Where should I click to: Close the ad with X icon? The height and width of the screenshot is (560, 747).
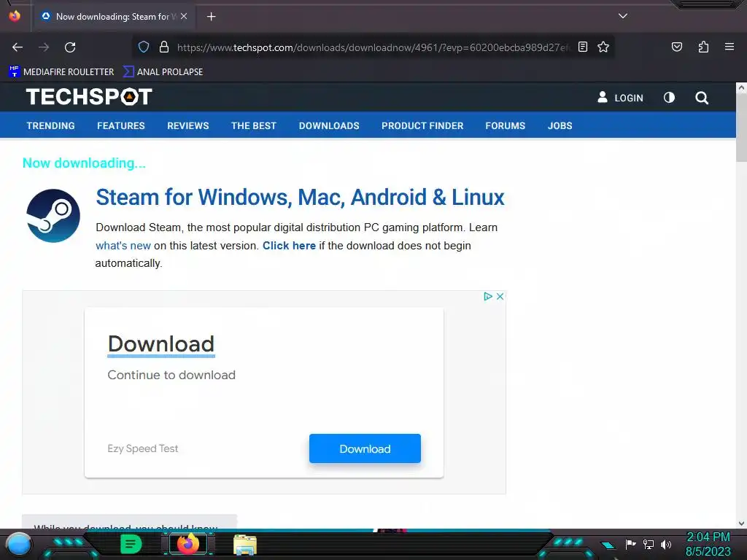(x=500, y=296)
